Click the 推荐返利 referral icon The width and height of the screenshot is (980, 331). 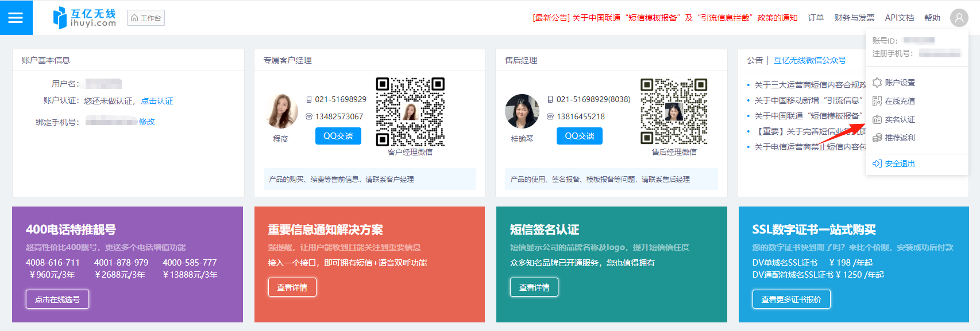(x=877, y=138)
